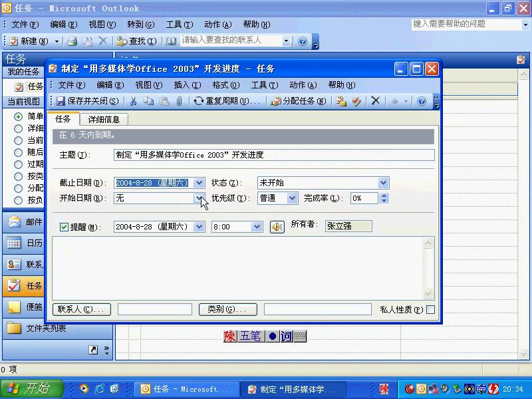This screenshot has height=399, width=532.
Task: Open the Due Date (截止日期) dropdown arrow
Action: (199, 183)
